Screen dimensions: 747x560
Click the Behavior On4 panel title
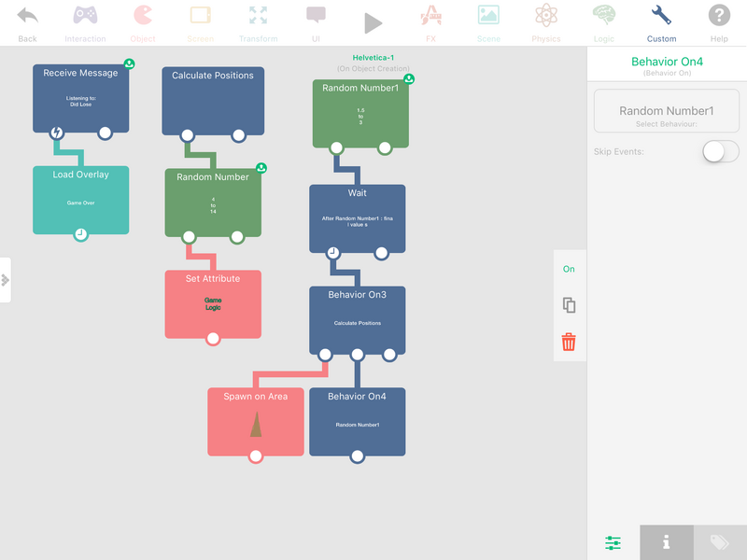tap(667, 62)
